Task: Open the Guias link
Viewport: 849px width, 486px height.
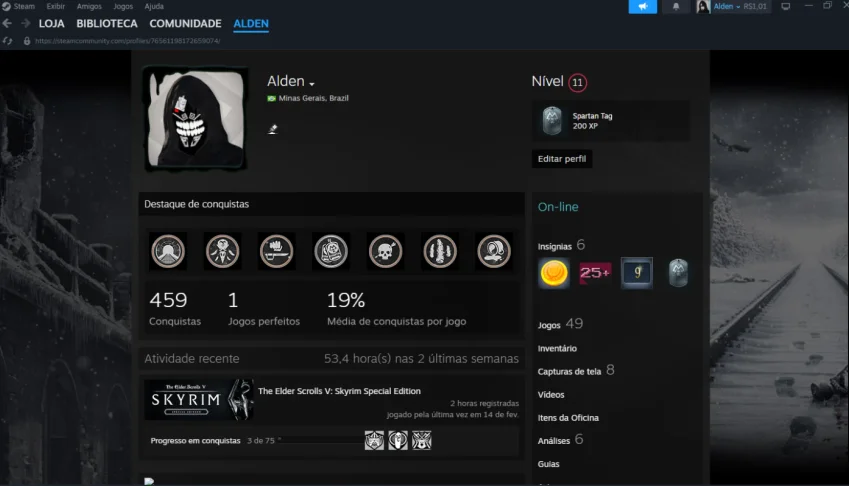Action: coord(548,464)
